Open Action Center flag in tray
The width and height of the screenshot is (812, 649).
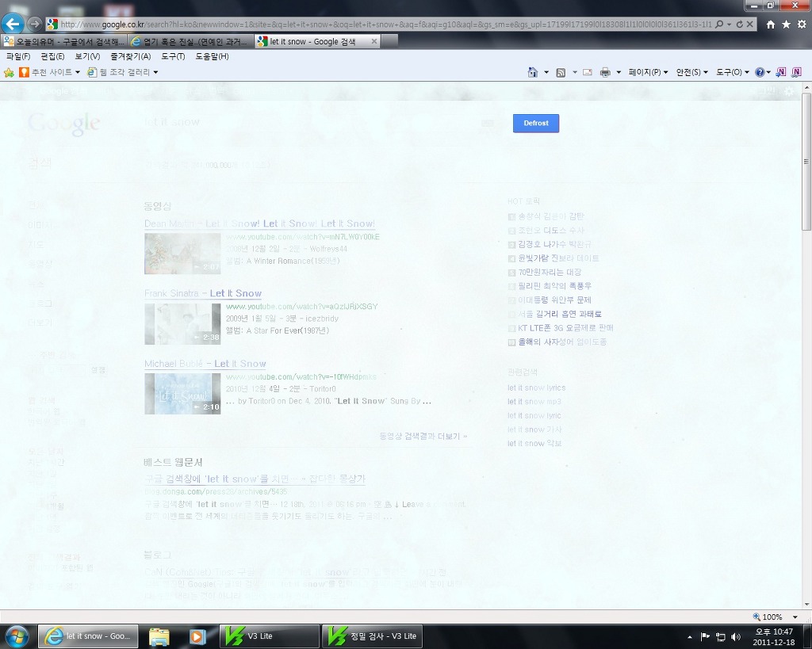pyautogui.click(x=705, y=636)
